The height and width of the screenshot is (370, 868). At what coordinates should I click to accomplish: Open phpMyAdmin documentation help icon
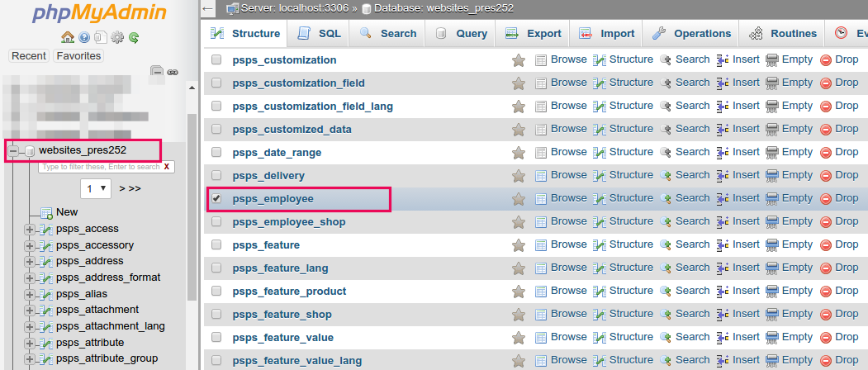click(x=84, y=37)
